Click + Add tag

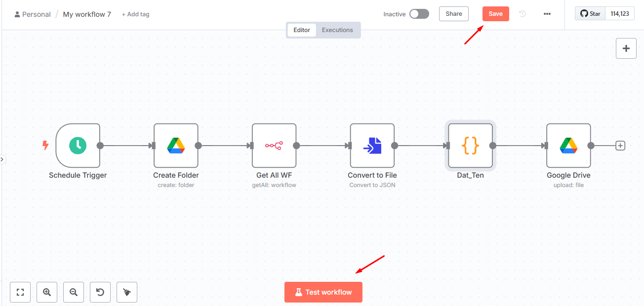[x=136, y=14]
